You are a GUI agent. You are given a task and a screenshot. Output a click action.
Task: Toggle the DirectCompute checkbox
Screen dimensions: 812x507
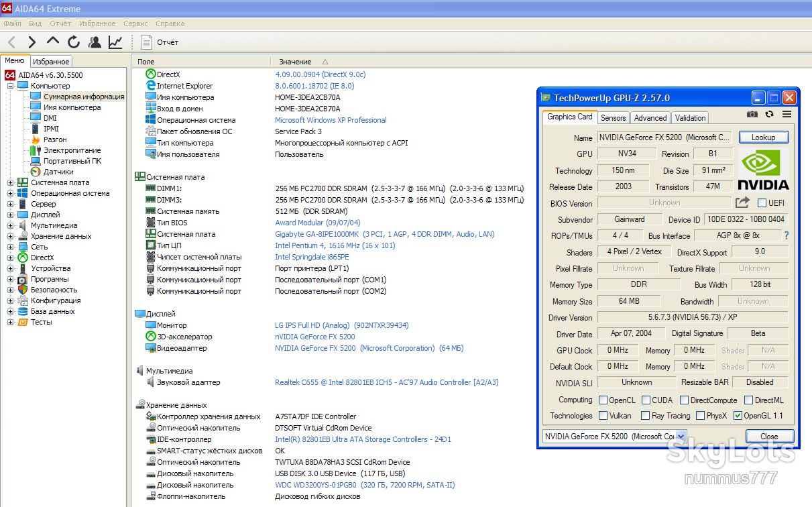pos(684,400)
